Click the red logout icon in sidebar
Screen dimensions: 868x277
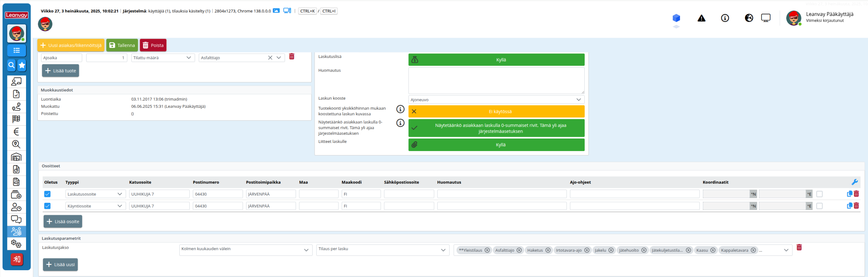tap(17, 259)
